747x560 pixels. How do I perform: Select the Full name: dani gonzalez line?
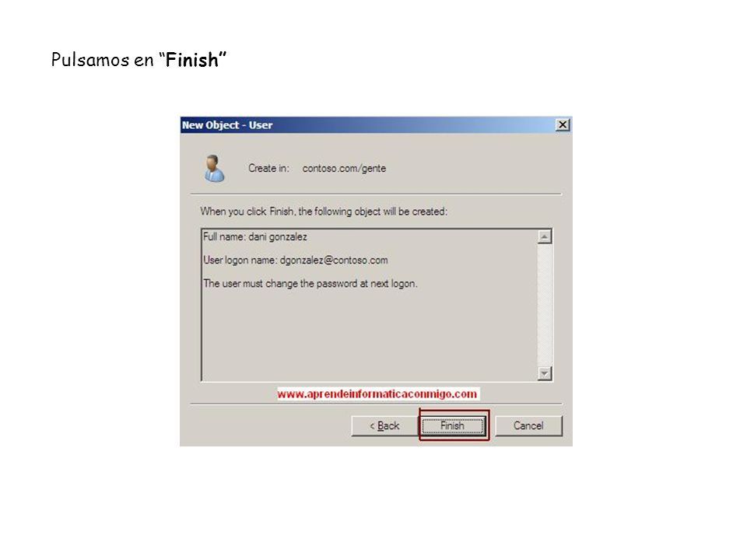[x=255, y=236]
